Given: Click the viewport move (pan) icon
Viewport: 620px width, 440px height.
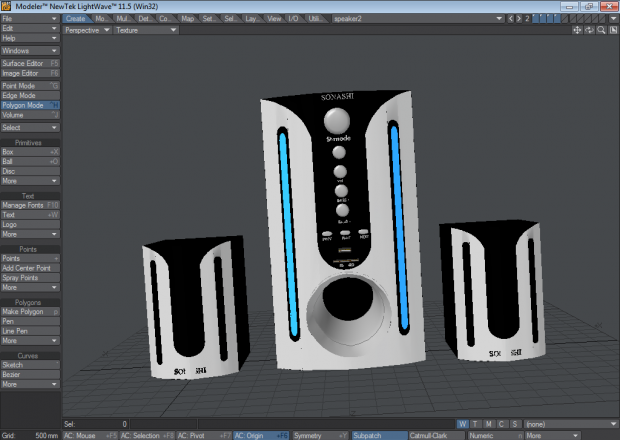Looking at the screenshot, I should (x=577, y=30).
